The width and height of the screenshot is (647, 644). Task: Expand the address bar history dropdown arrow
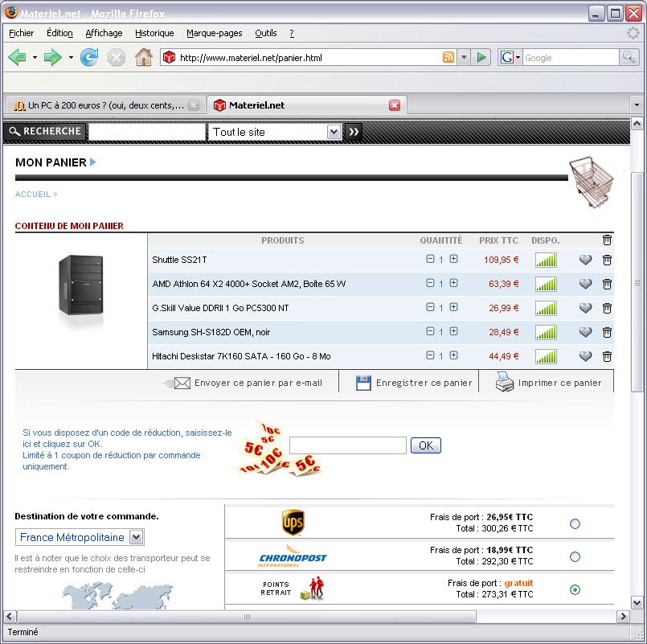(x=464, y=57)
